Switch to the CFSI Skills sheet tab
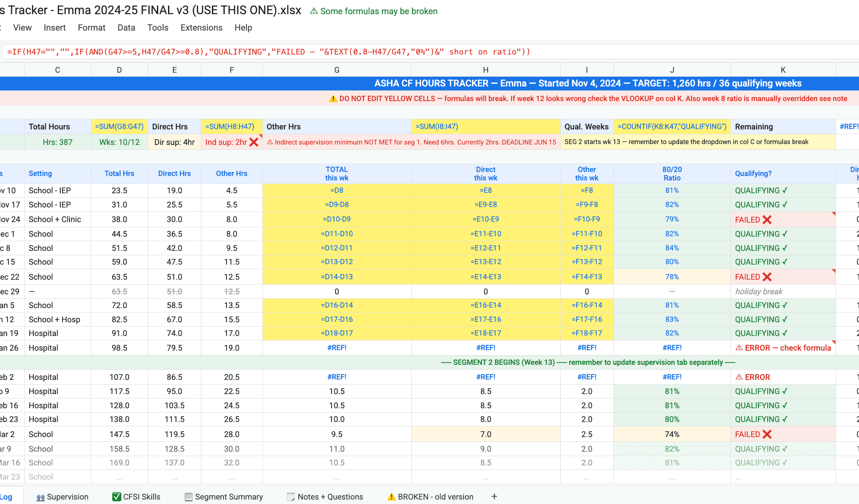Screen dimensions: 859x504 [136, 497]
